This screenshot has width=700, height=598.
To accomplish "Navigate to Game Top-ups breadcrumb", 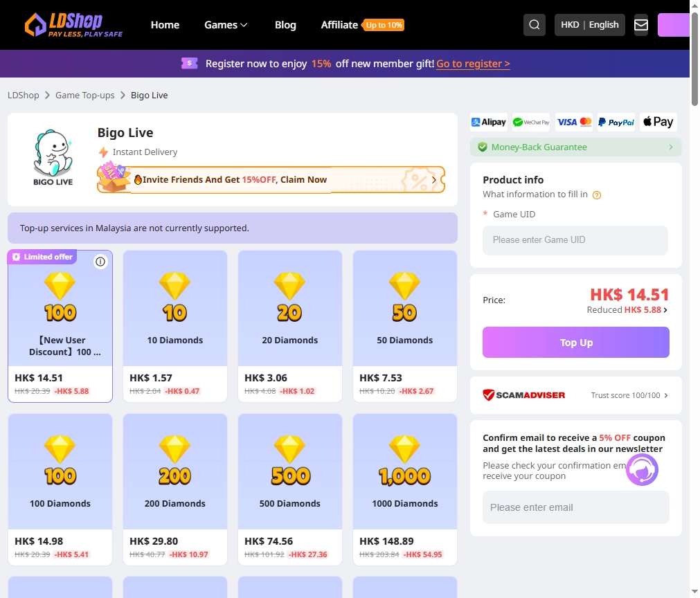I will click(x=85, y=95).
